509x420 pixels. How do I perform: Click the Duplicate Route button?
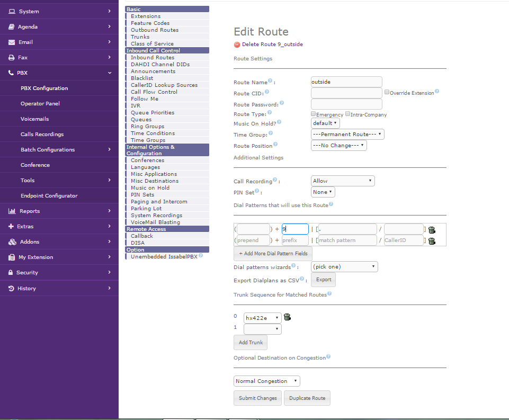307,398
